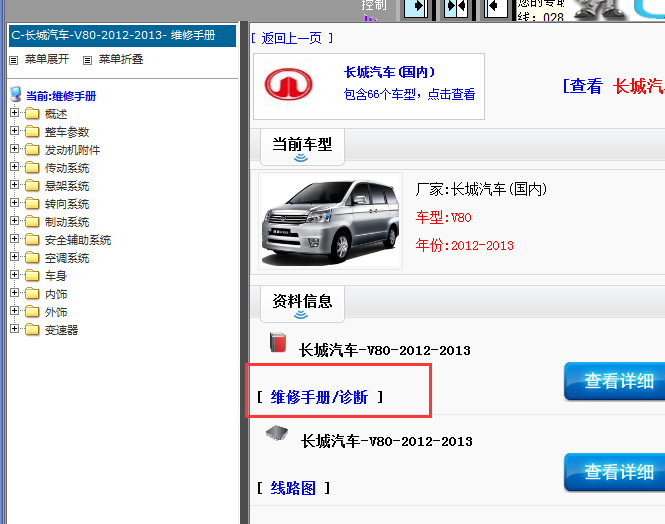The width and height of the screenshot is (665, 524).
Task: Click the Great Wall red logo
Action: (288, 84)
